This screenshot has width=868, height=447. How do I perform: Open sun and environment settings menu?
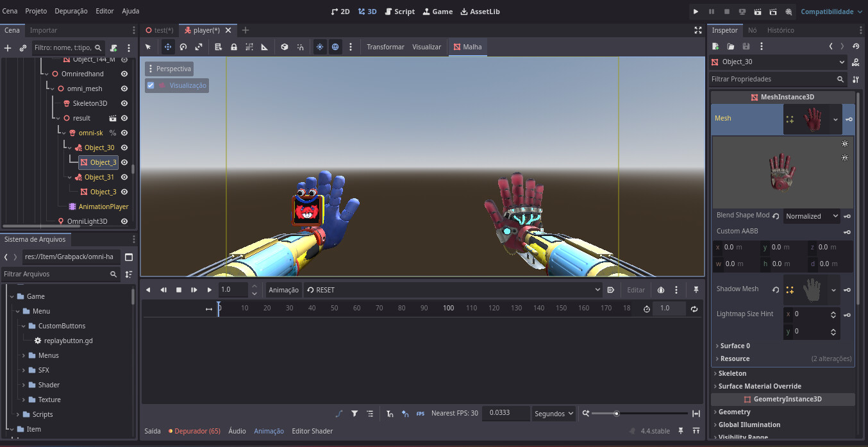(351, 47)
